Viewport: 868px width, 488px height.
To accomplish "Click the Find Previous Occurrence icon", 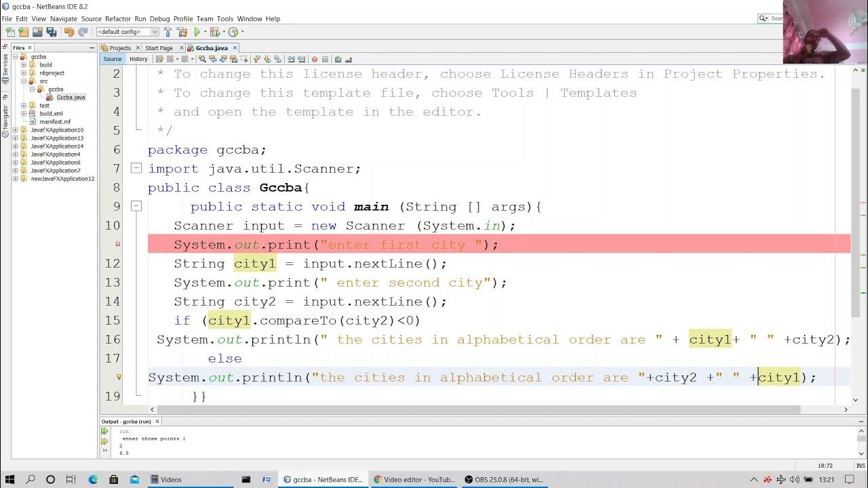I will click(212, 59).
